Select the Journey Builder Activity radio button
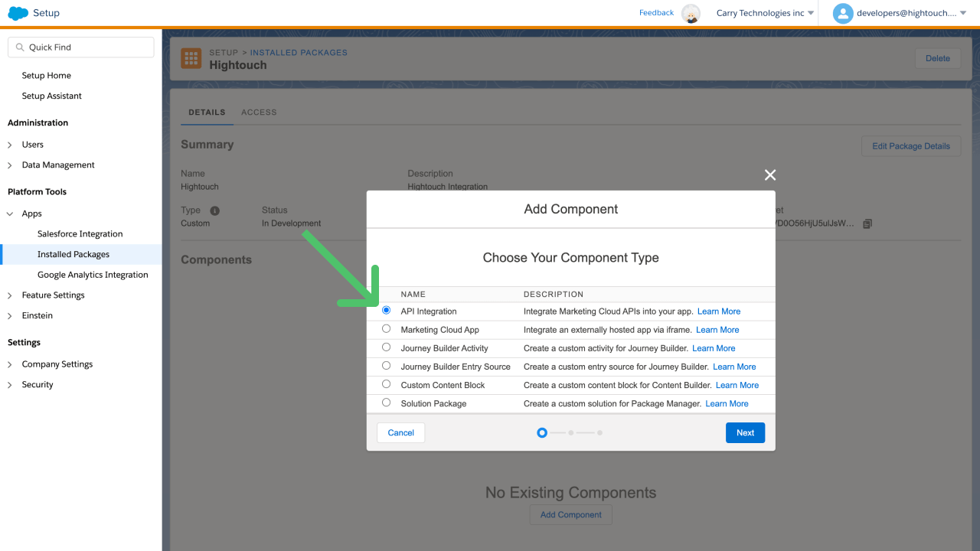This screenshot has width=980, height=551. (x=386, y=347)
